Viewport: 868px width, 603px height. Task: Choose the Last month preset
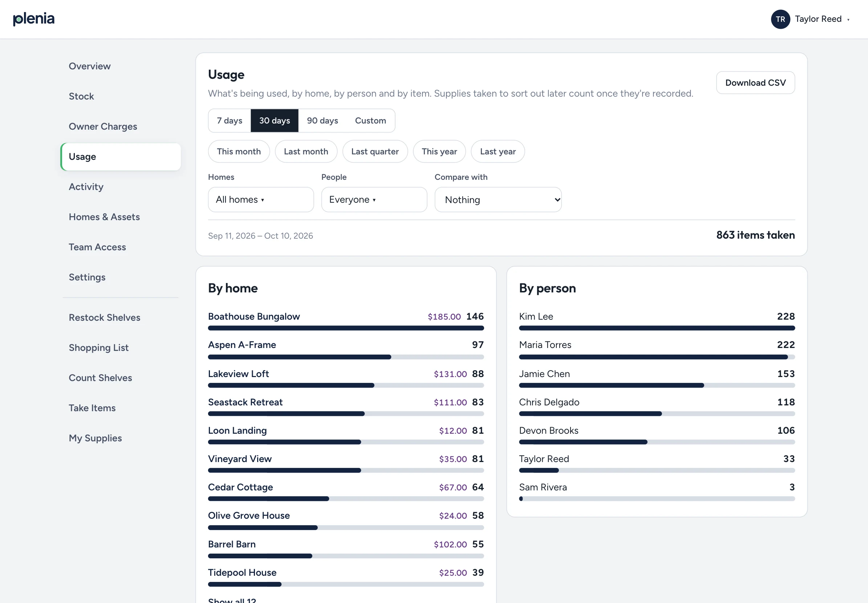coord(306,151)
